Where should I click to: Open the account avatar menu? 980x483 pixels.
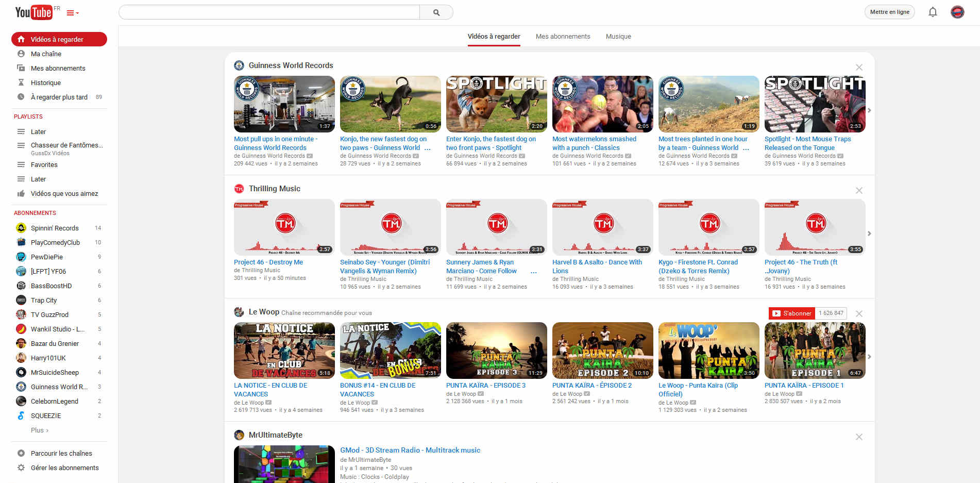pos(957,12)
